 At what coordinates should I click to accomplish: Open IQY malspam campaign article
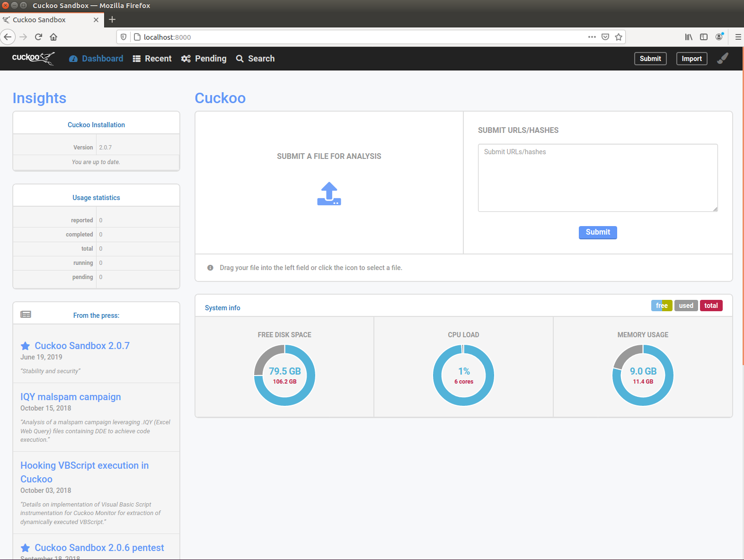click(x=71, y=397)
